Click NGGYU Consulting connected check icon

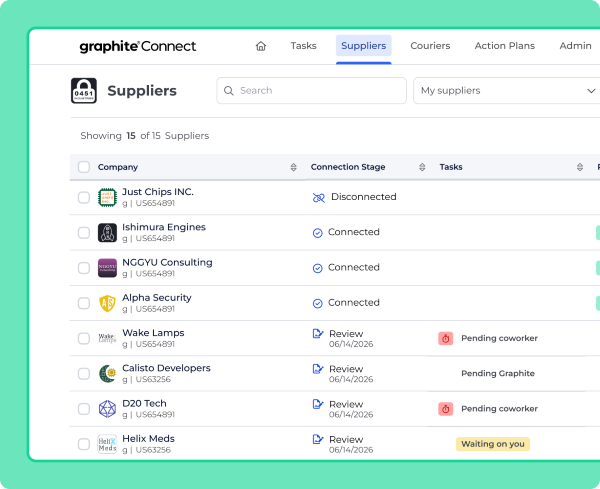point(318,268)
